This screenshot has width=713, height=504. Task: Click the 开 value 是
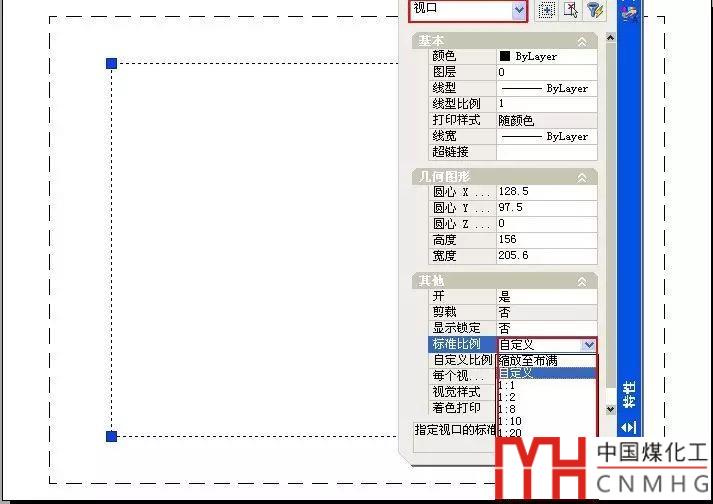click(547, 297)
